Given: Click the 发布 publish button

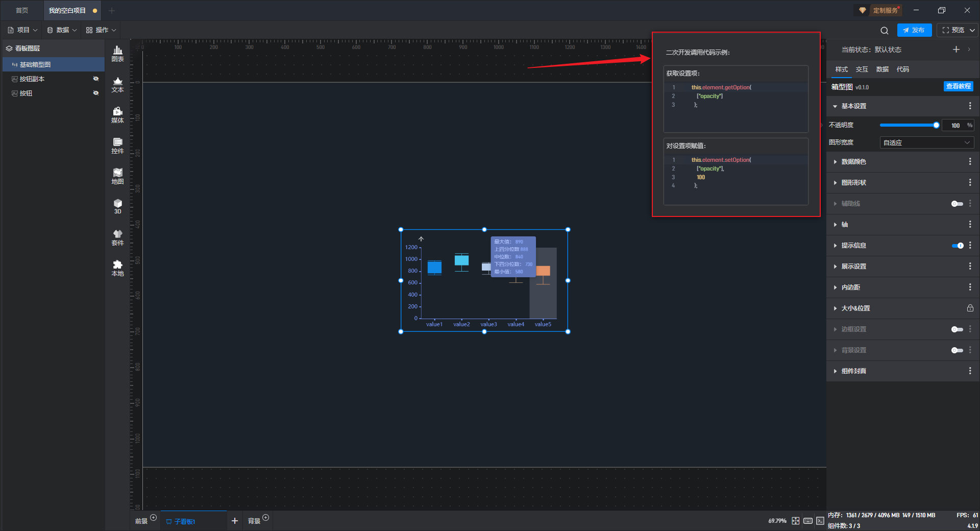Looking at the screenshot, I should (914, 30).
